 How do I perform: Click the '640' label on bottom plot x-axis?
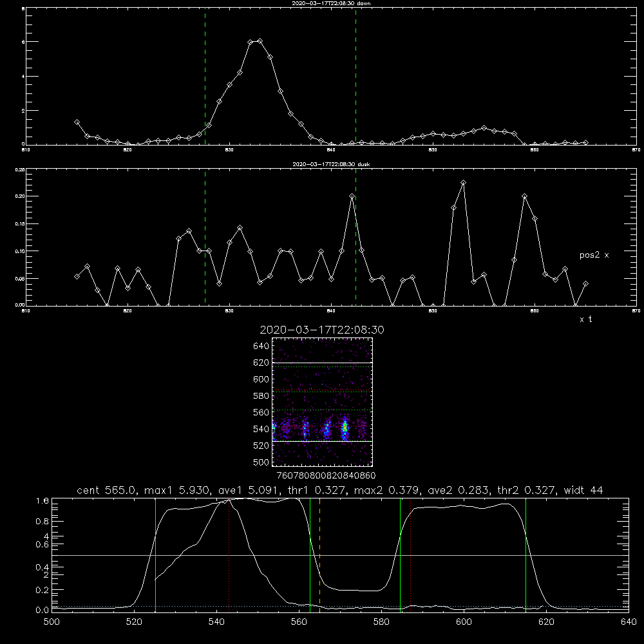629,622
